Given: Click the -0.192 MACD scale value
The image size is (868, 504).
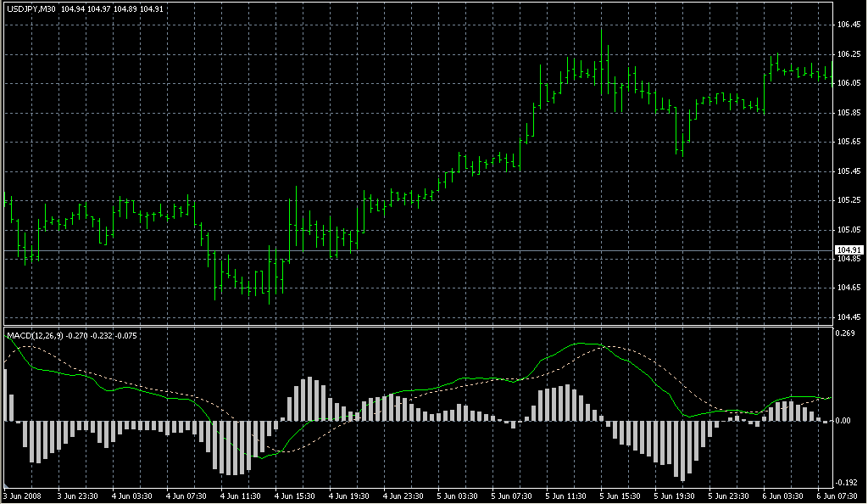Looking at the screenshot, I should click(x=845, y=483).
